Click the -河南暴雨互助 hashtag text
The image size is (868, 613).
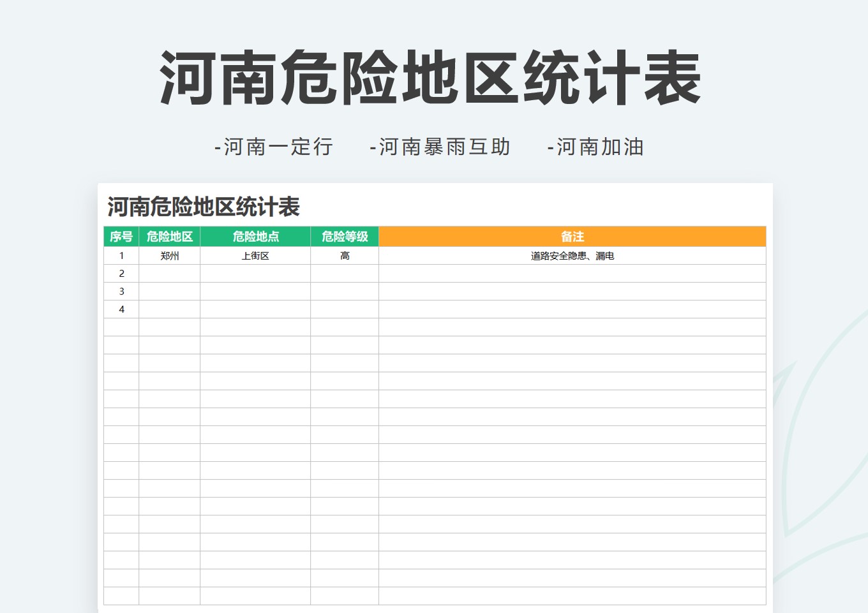pyautogui.click(x=440, y=147)
